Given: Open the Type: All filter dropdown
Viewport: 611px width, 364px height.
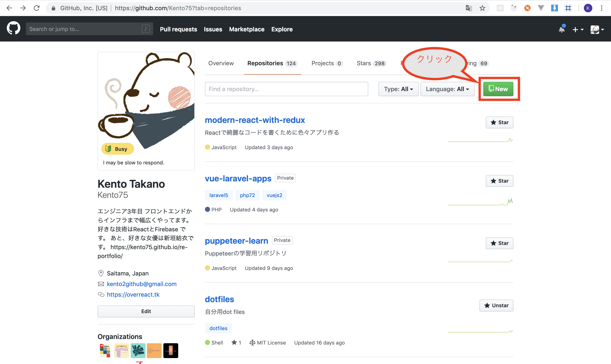Looking at the screenshot, I should tap(398, 89).
